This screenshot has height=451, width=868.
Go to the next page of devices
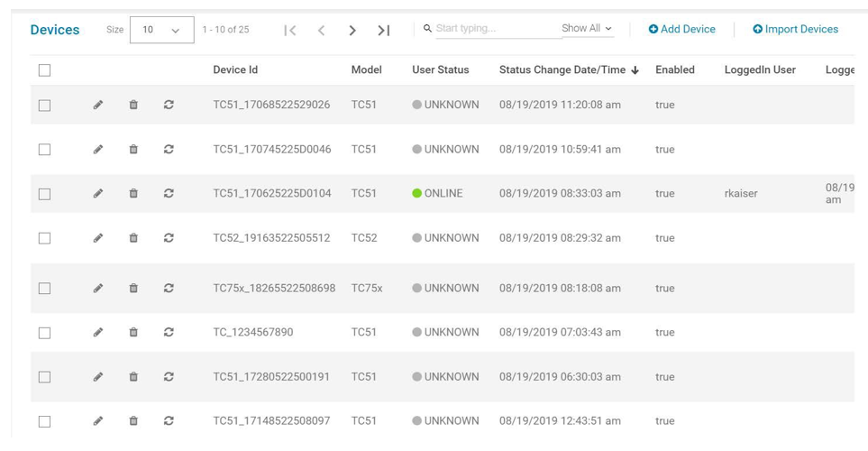pos(352,30)
